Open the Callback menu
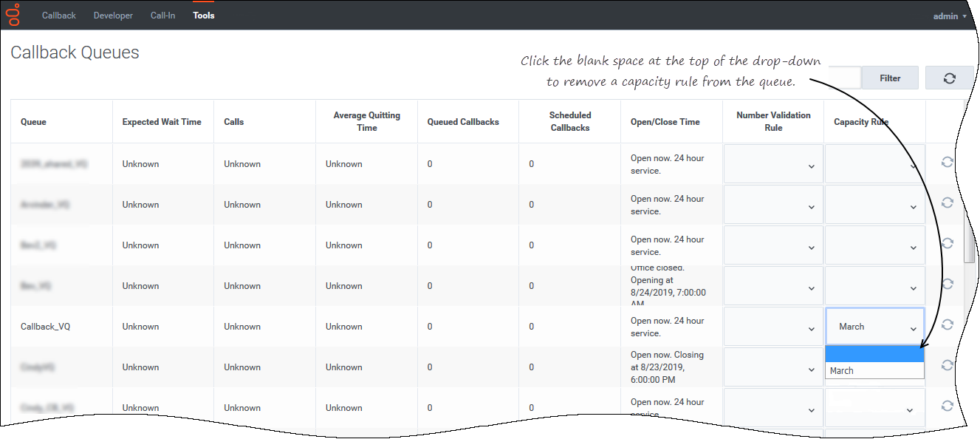The height and width of the screenshot is (439, 980). click(59, 16)
